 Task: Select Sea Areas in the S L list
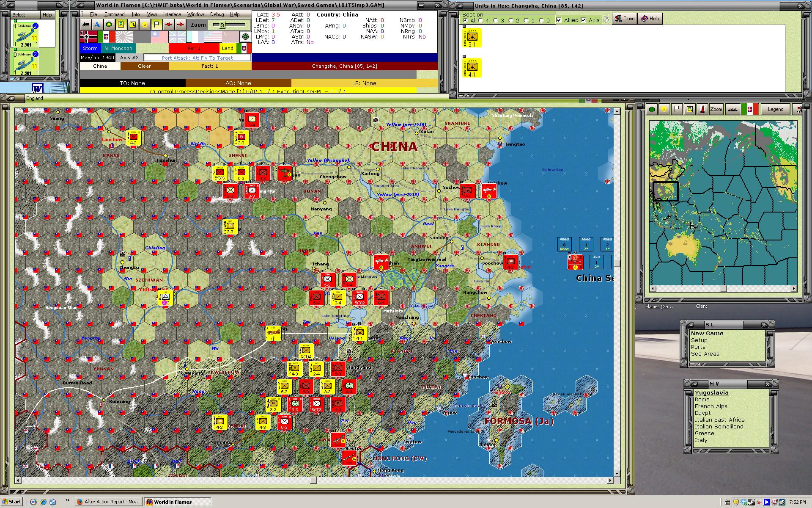705,353
